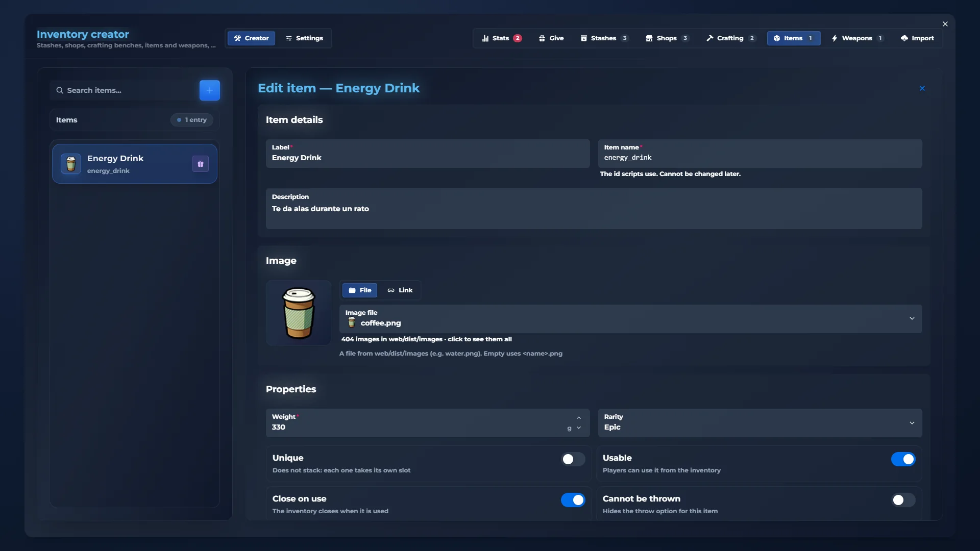This screenshot has width=980, height=551.
Task: Open the Import section
Action: click(x=917, y=38)
